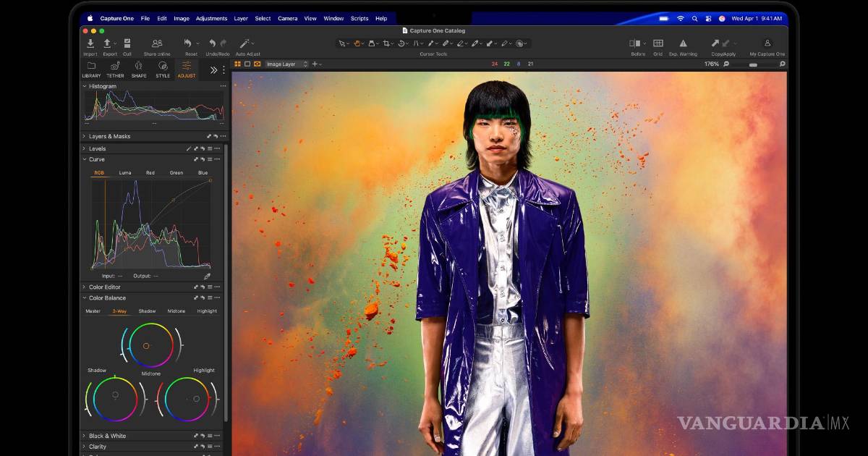Click the zoom slider in viewer toolbar

[753, 64]
